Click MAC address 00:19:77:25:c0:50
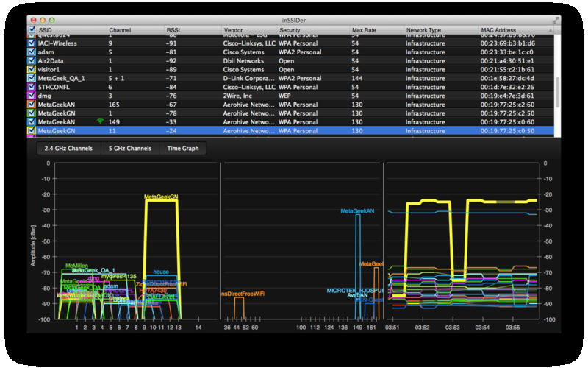The width and height of the screenshot is (588, 368). [507, 131]
